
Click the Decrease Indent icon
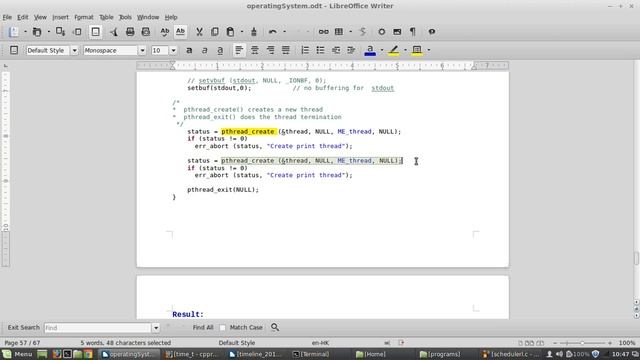336,50
